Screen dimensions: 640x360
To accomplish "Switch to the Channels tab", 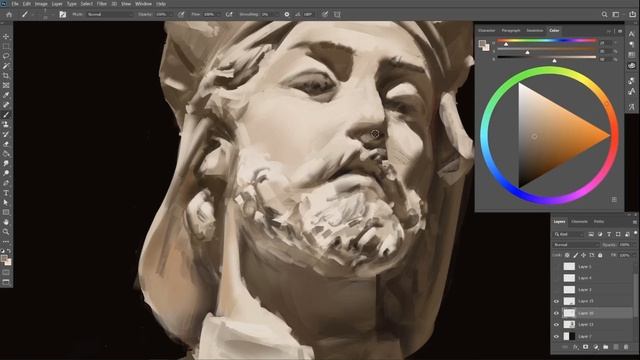I will click(579, 222).
